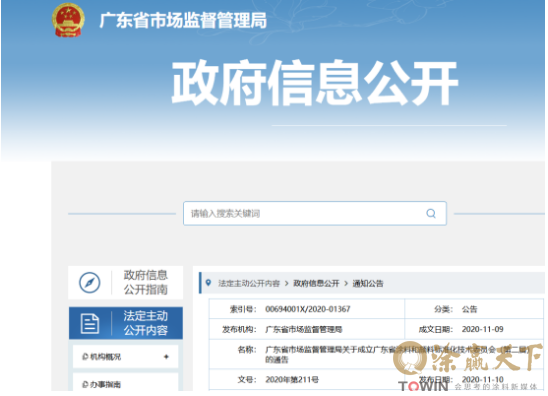Focus the 请输入搜索关键词 search field
The height and width of the screenshot is (396, 548).
point(315,213)
